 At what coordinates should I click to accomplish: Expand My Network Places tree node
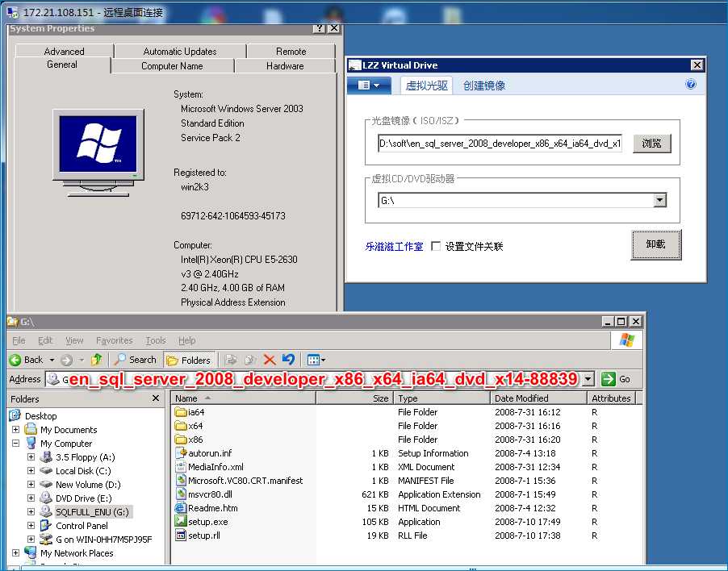(x=16, y=552)
